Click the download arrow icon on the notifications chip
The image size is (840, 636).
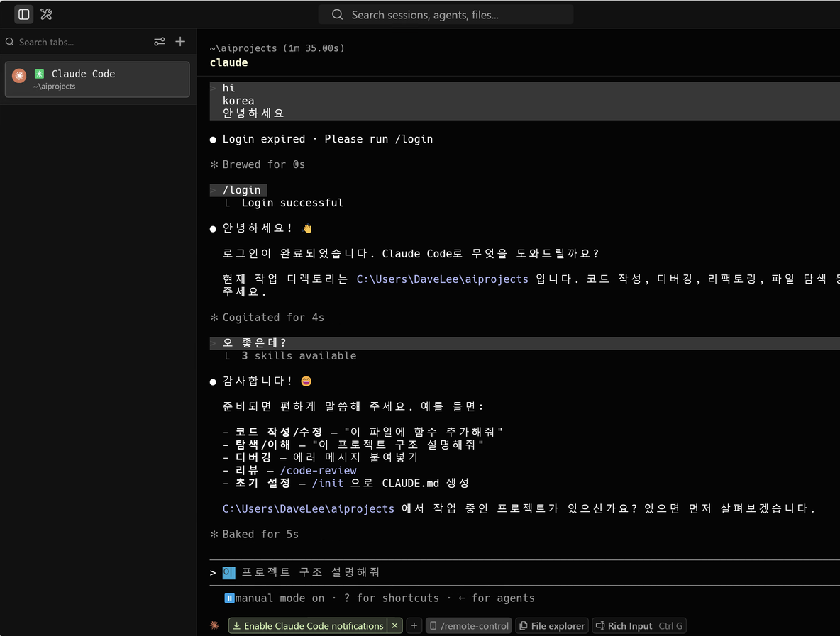236,626
